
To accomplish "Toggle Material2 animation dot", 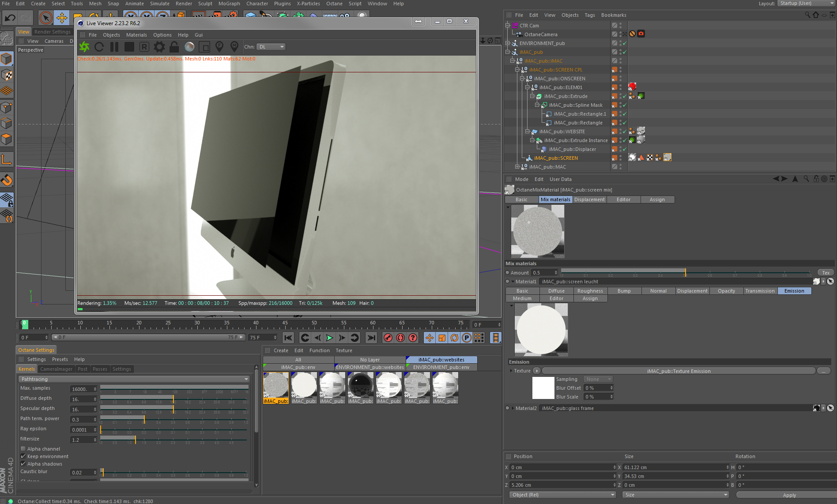I will point(508,408).
